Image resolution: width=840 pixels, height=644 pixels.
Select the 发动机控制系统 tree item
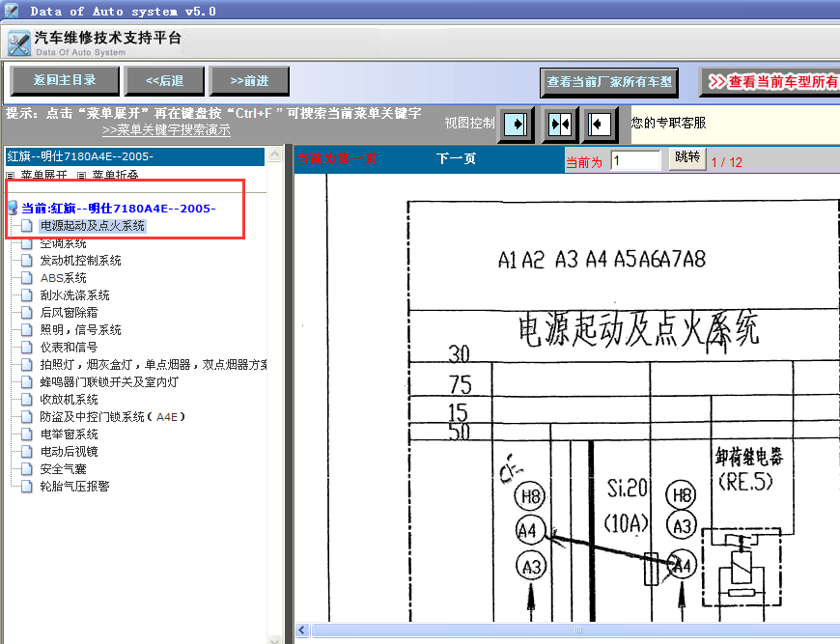click(78, 260)
